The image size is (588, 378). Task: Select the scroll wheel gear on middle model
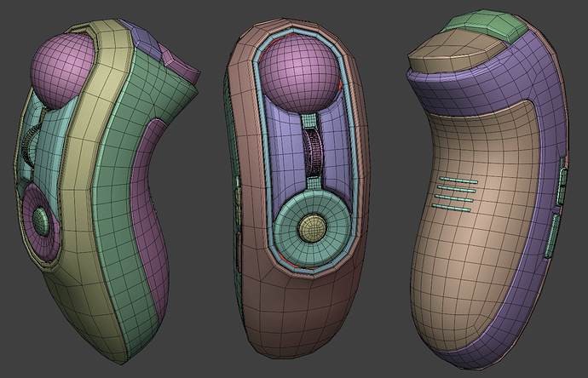click(x=314, y=152)
